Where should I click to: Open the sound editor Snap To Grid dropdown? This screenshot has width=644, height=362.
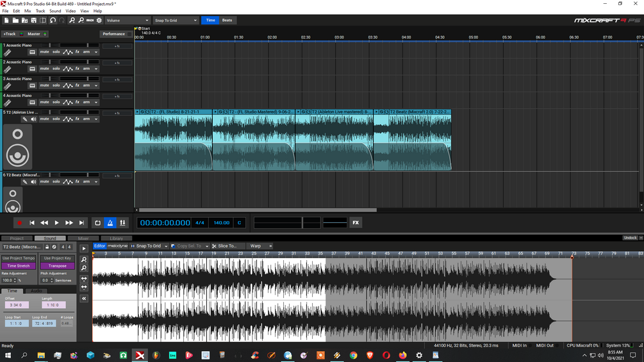[x=149, y=246]
